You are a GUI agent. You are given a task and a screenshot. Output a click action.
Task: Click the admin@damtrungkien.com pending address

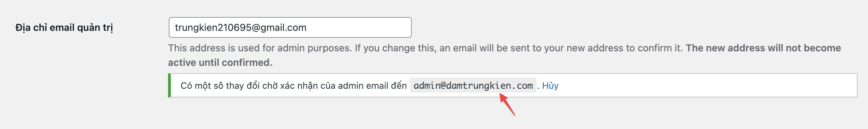pyautogui.click(x=473, y=86)
